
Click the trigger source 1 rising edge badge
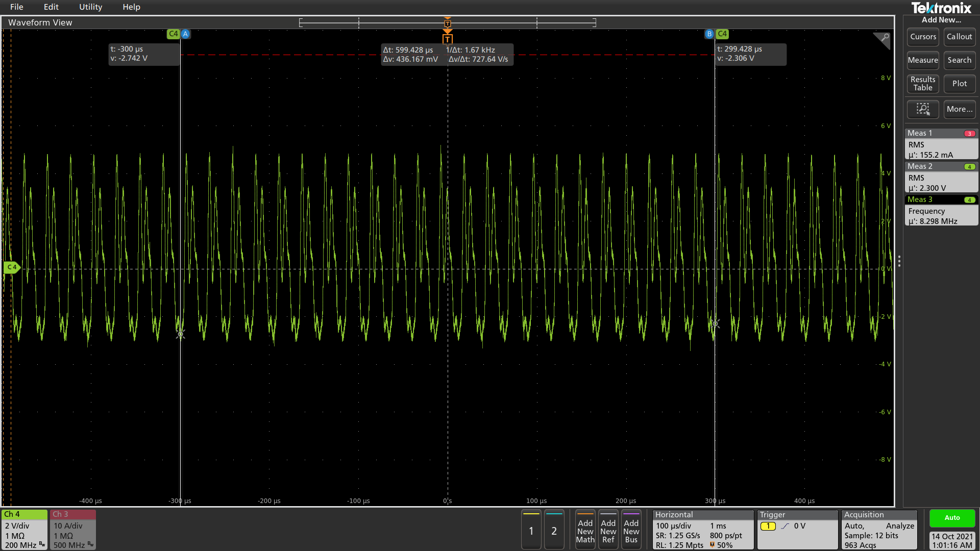click(x=768, y=526)
